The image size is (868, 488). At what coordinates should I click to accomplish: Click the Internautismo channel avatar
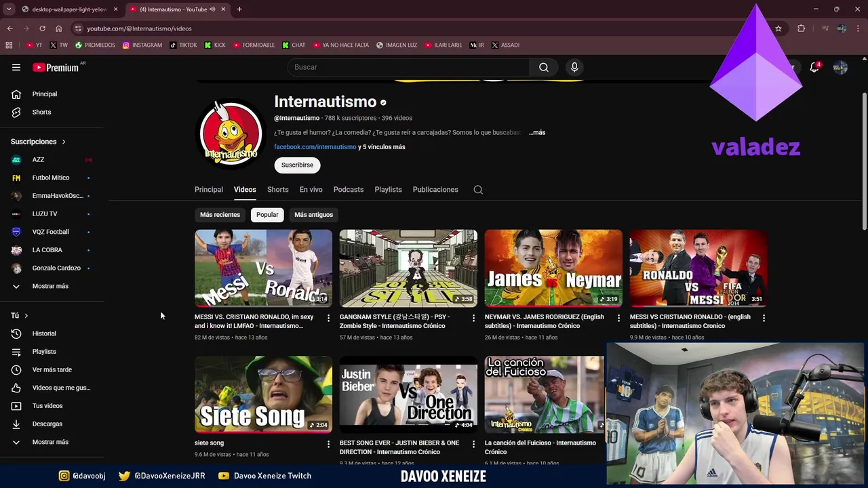pos(231,134)
